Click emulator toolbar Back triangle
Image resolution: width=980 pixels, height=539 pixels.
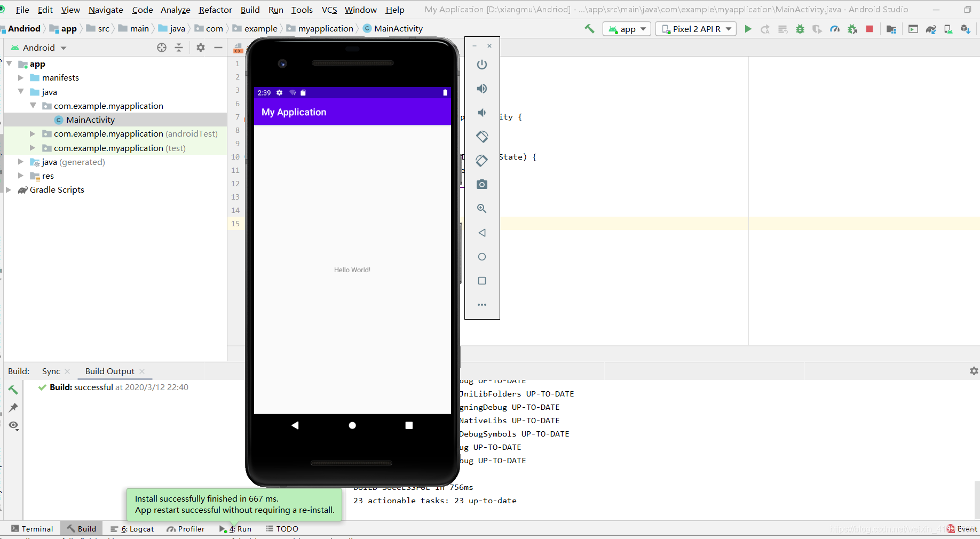(x=482, y=233)
